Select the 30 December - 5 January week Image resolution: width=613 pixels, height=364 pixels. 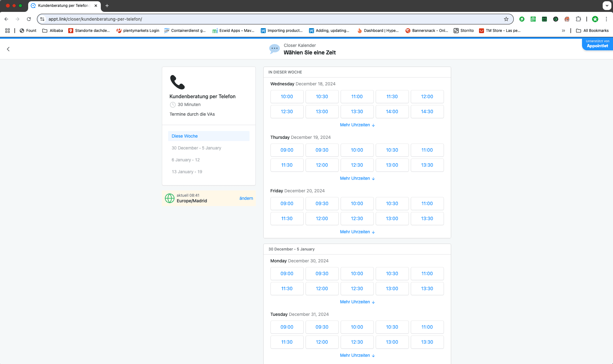(x=196, y=148)
